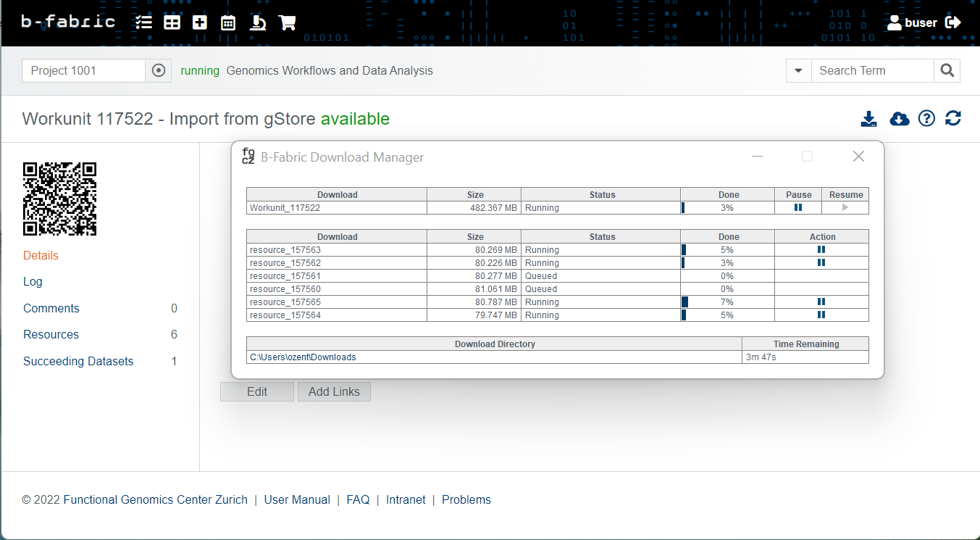Screen dimensions: 980x540
Task: Open the Resources section in sidebar
Action: tap(51, 335)
